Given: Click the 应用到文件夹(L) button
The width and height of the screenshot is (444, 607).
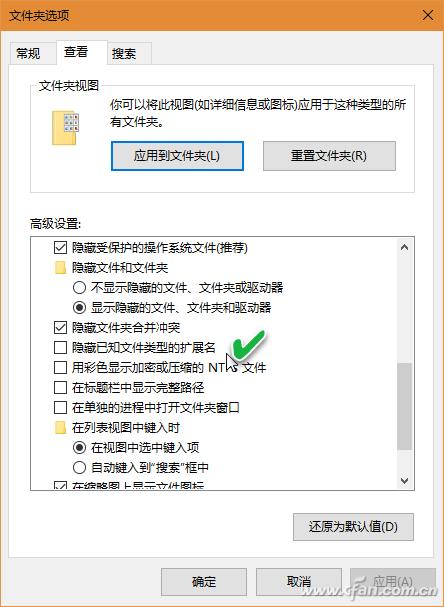Looking at the screenshot, I should click(177, 156).
